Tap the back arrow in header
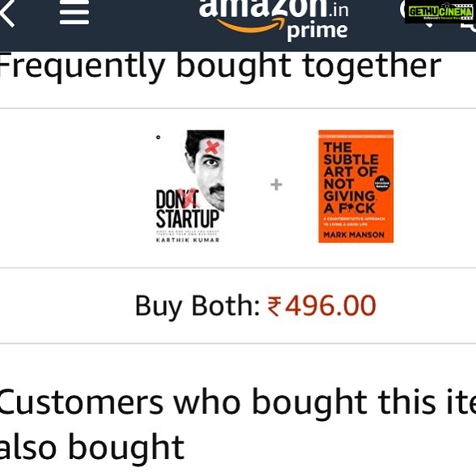 (x=6, y=13)
